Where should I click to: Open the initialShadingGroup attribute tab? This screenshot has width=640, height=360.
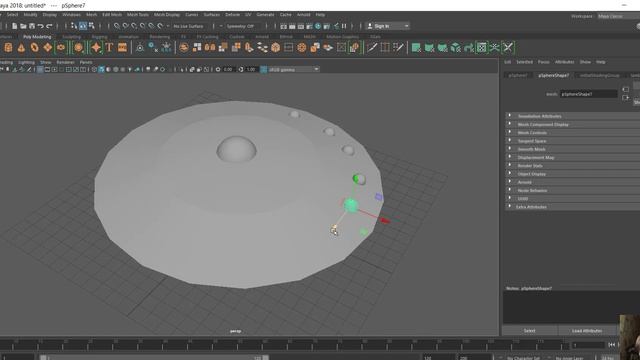point(599,76)
